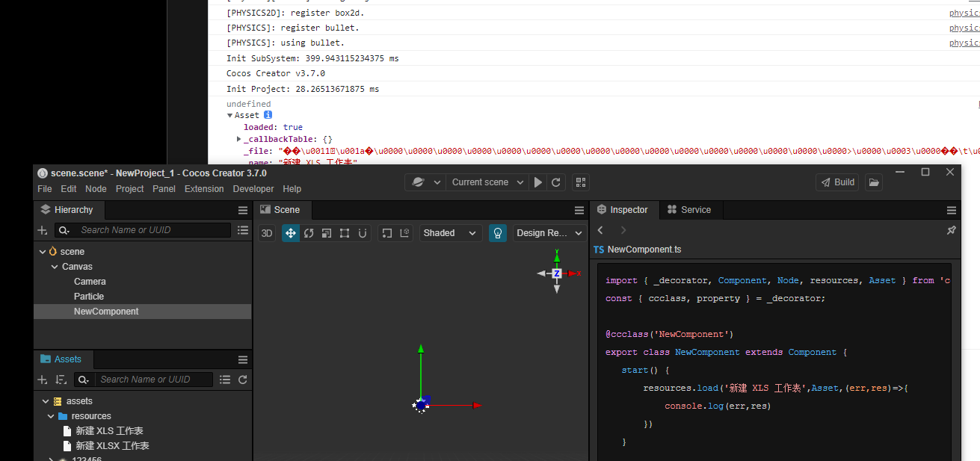The image size is (980, 461).
Task: Collapse the Canvas node
Action: [x=55, y=267]
